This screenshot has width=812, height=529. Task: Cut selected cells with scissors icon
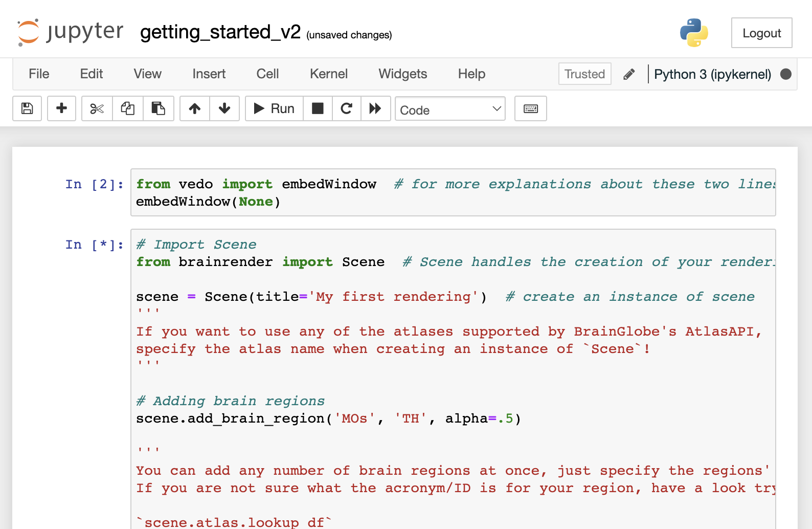coord(97,108)
